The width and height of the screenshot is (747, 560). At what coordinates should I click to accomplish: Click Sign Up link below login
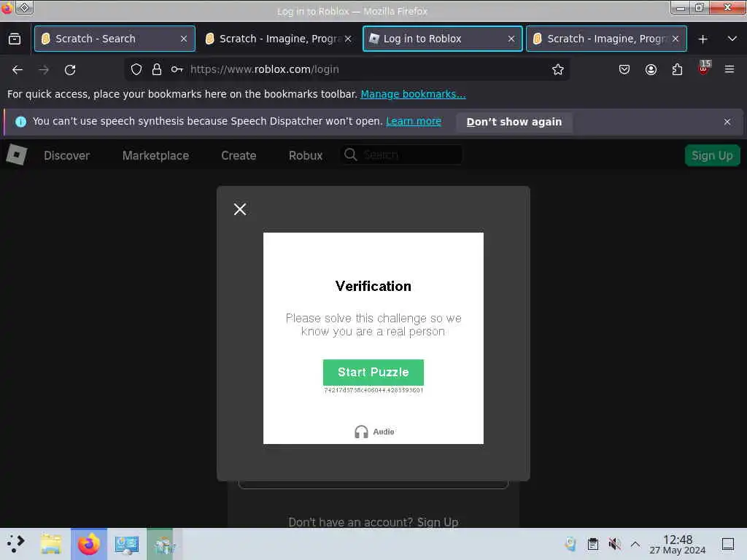[438, 522]
